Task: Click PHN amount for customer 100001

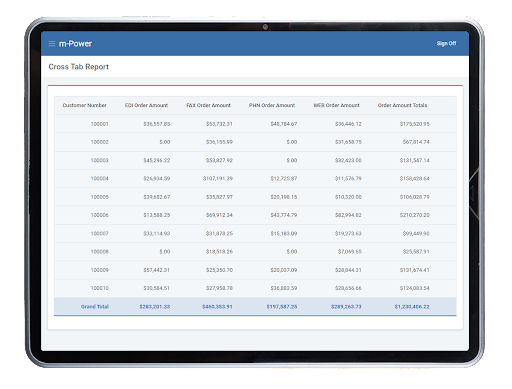Action: pyautogui.click(x=284, y=124)
